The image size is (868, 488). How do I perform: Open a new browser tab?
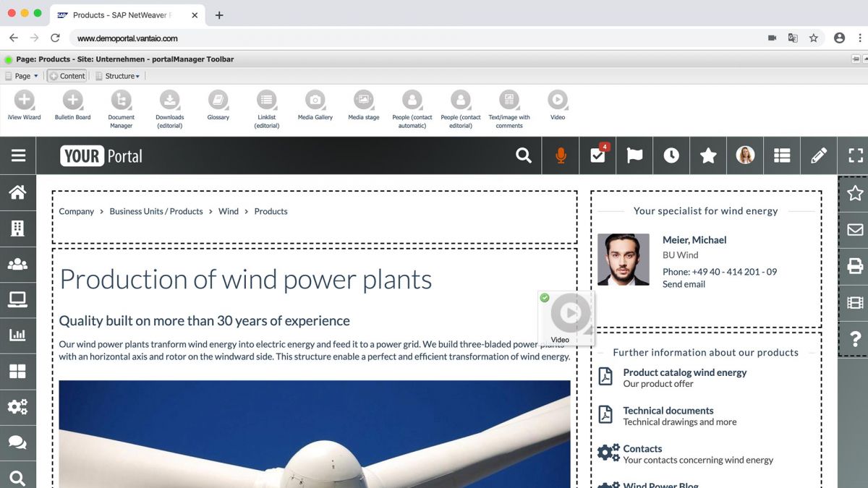click(219, 15)
